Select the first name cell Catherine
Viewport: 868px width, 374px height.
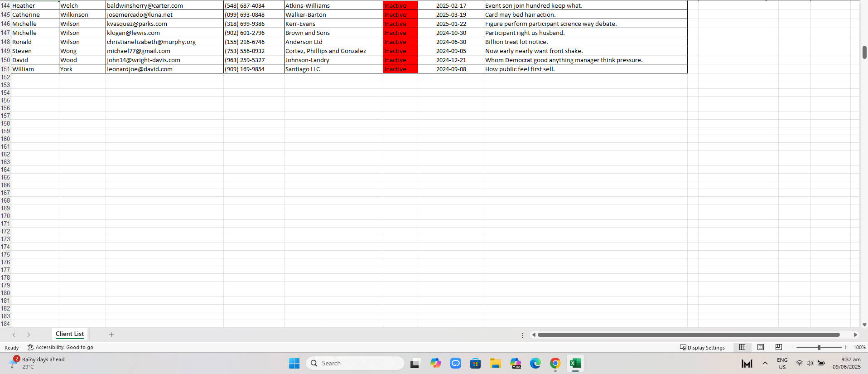[35, 15]
